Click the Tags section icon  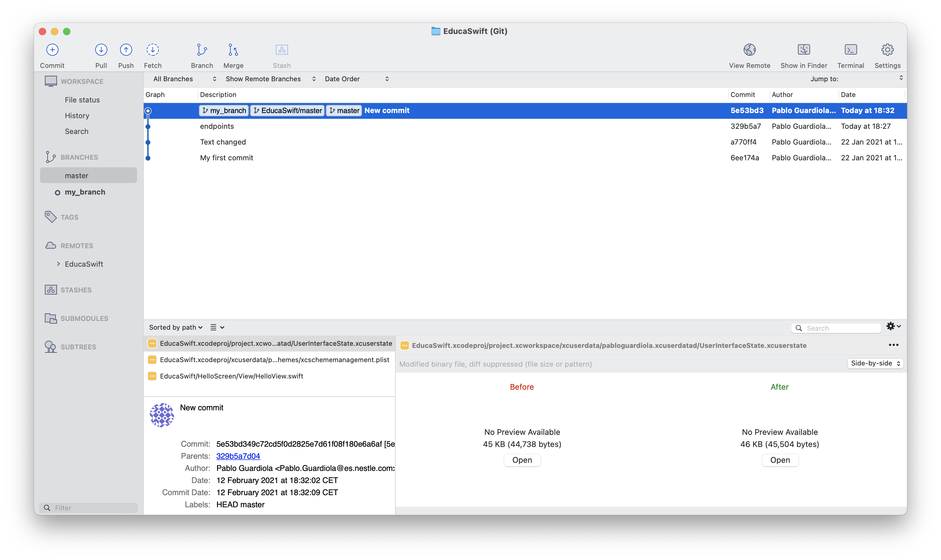coord(51,217)
